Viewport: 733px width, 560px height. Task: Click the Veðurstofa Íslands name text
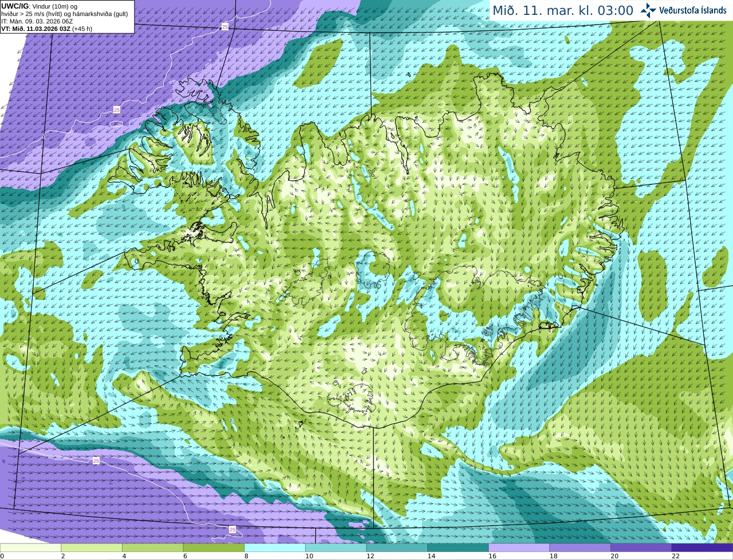(x=693, y=10)
